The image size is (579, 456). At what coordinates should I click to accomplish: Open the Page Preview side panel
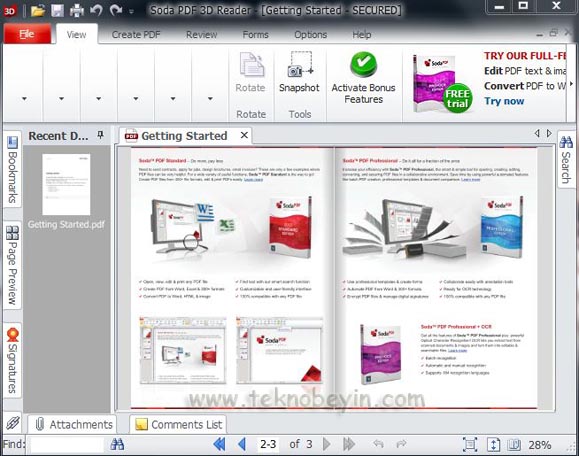point(12,265)
